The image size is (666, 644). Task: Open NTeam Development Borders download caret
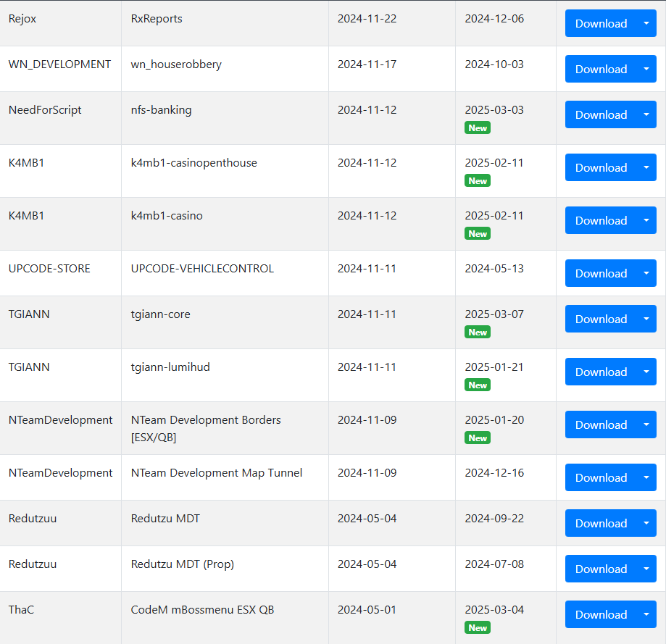[x=646, y=425]
